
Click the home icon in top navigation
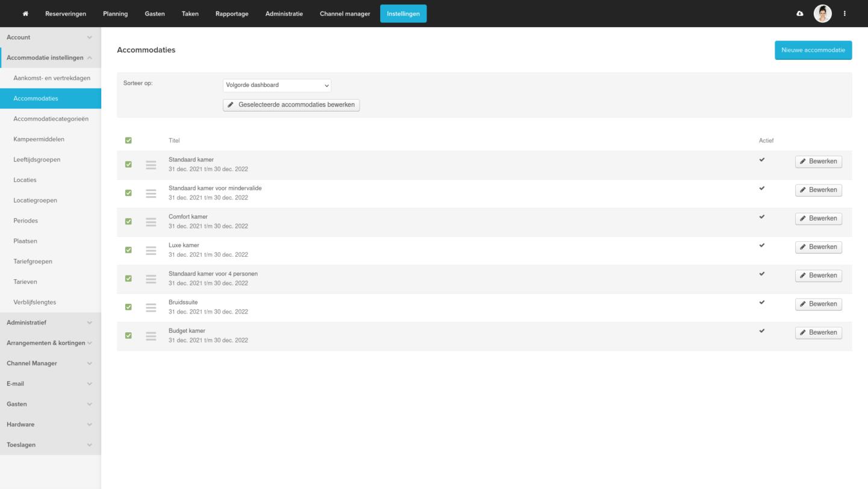25,14
